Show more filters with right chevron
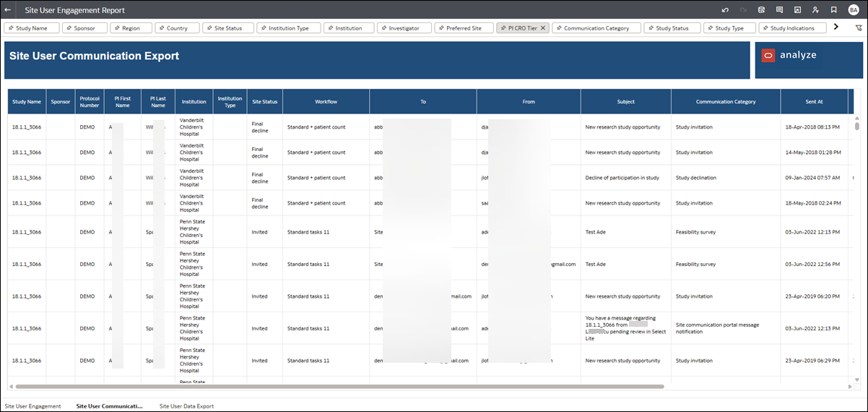The height and width of the screenshot is (412, 868). coord(836,27)
